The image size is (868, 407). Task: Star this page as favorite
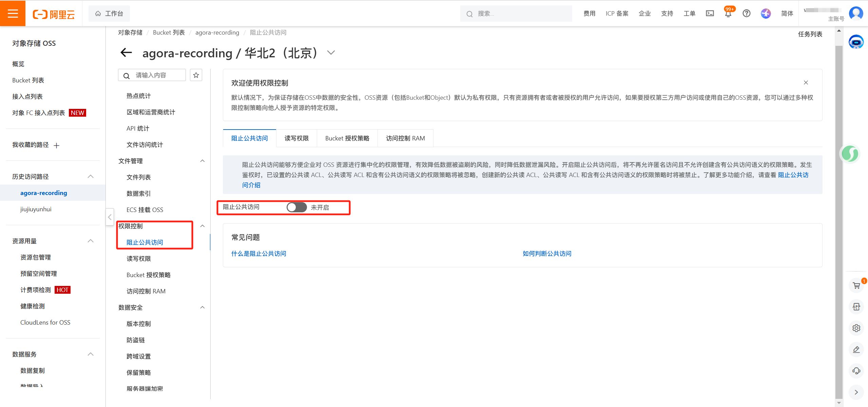click(196, 75)
